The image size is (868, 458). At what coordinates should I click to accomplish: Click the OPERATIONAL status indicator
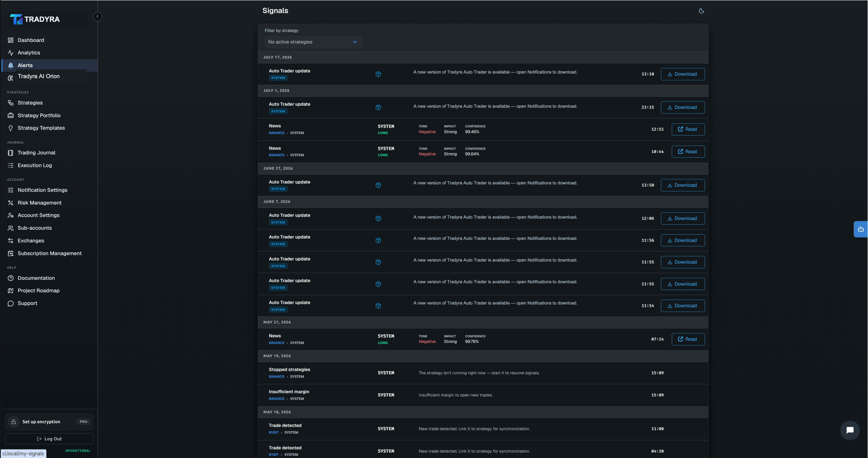pyautogui.click(x=78, y=451)
